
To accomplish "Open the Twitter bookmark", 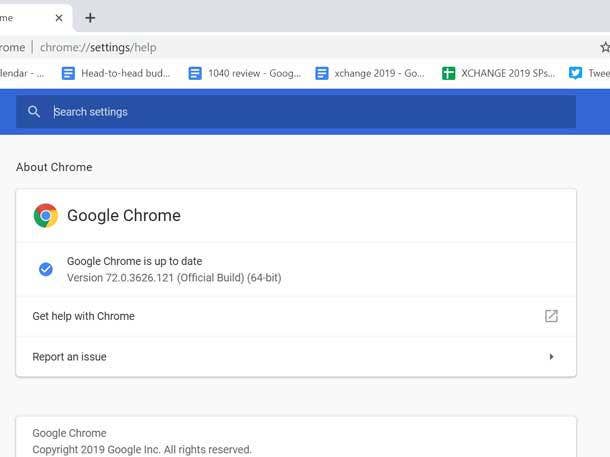I will 588,73.
